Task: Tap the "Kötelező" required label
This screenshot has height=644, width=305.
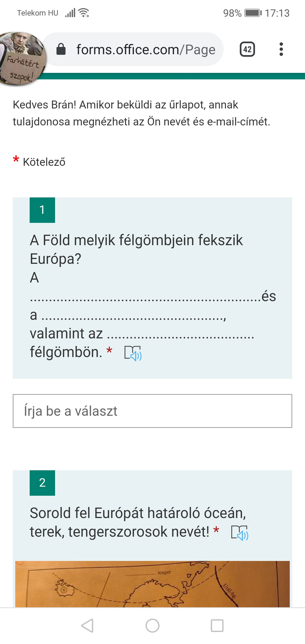Action: [44, 162]
